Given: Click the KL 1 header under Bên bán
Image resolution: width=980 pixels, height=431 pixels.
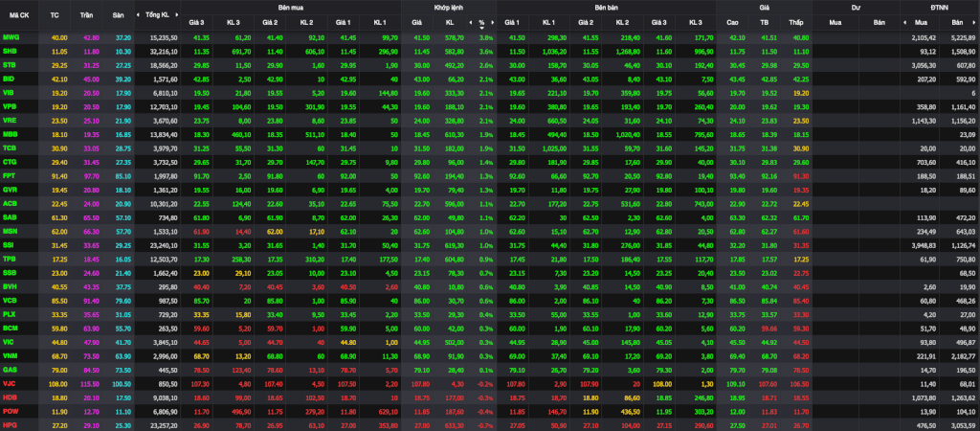Looking at the screenshot, I should coord(548,23).
